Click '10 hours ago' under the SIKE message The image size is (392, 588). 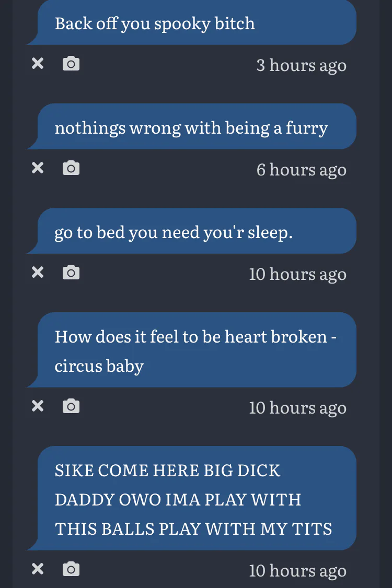coord(297,571)
